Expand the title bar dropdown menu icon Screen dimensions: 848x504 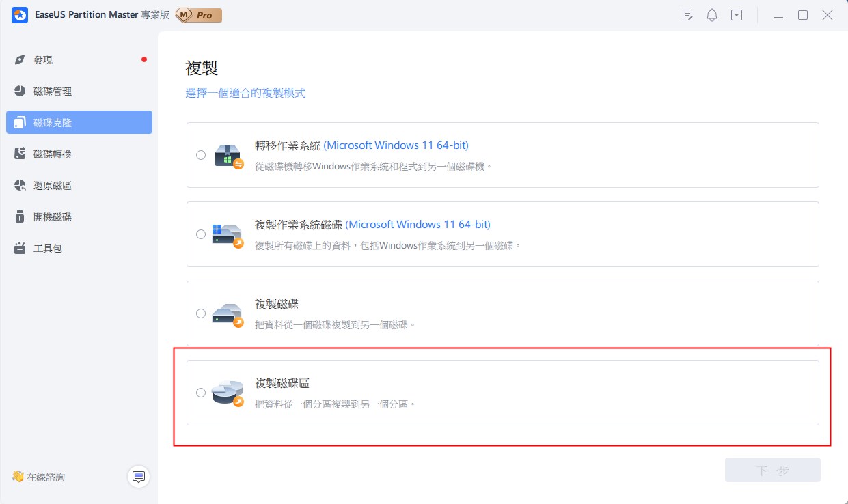click(x=736, y=15)
